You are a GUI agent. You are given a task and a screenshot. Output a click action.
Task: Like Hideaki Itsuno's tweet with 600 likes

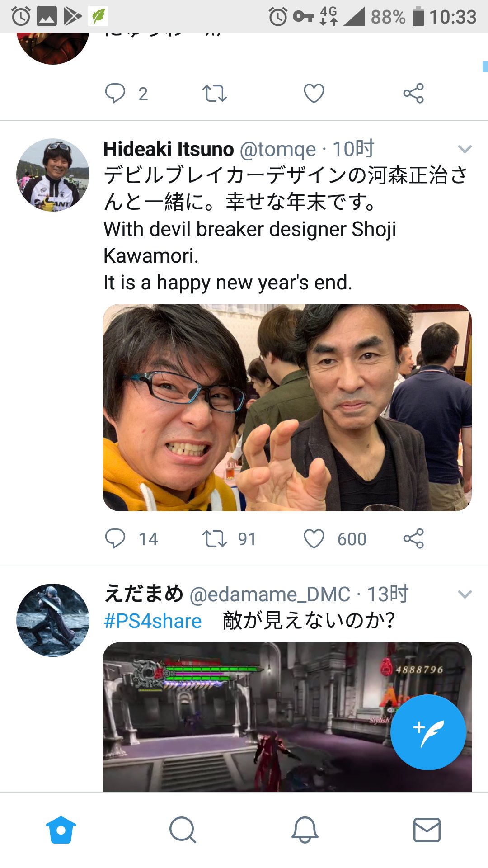tap(314, 539)
